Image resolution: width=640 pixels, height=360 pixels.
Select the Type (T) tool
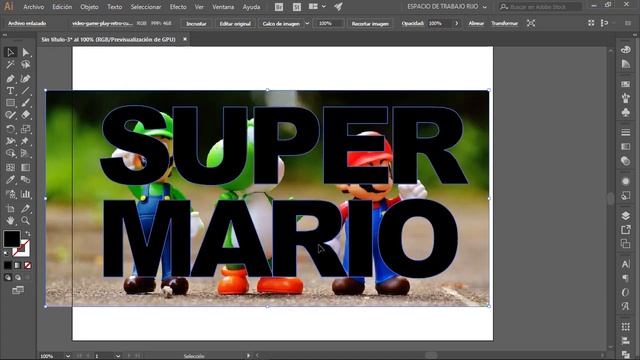tap(11, 91)
